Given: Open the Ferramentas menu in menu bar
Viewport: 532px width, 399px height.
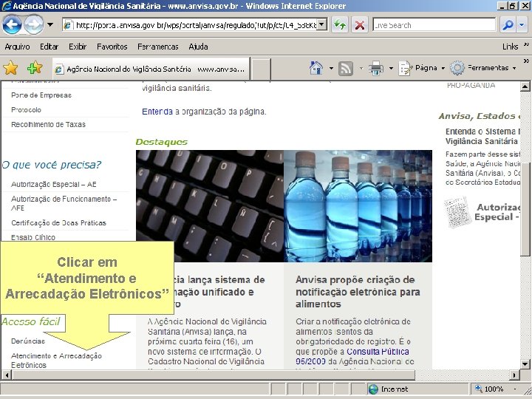Looking at the screenshot, I should coord(158,47).
